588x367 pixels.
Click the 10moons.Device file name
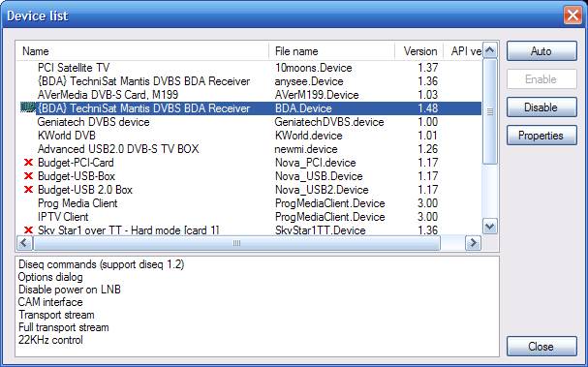[314, 68]
